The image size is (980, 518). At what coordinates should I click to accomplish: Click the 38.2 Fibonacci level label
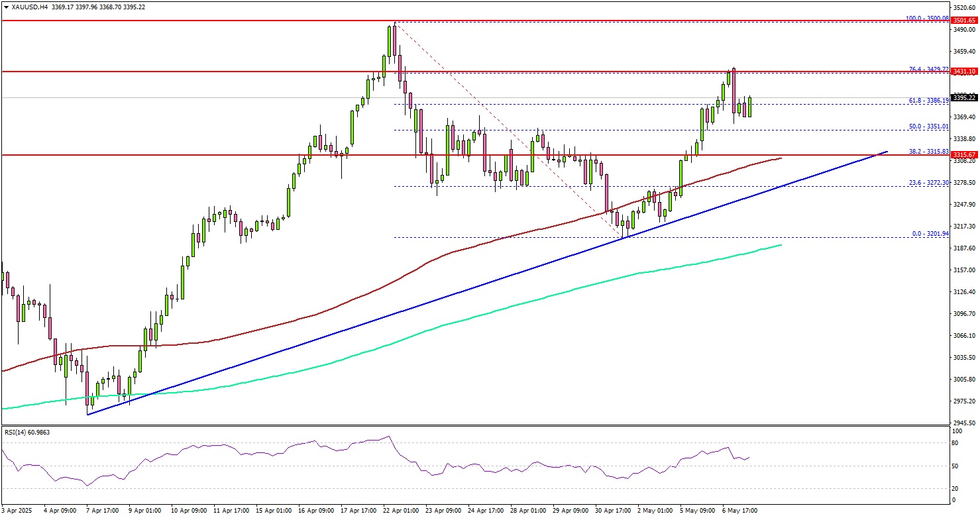pyautogui.click(x=928, y=152)
